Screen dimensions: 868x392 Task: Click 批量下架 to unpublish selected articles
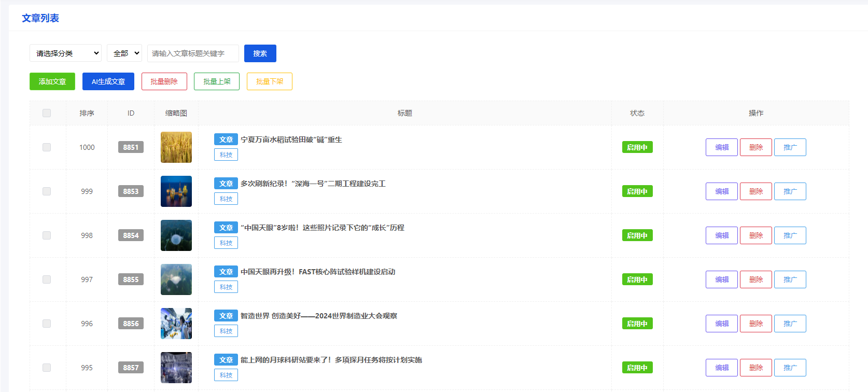click(x=270, y=81)
